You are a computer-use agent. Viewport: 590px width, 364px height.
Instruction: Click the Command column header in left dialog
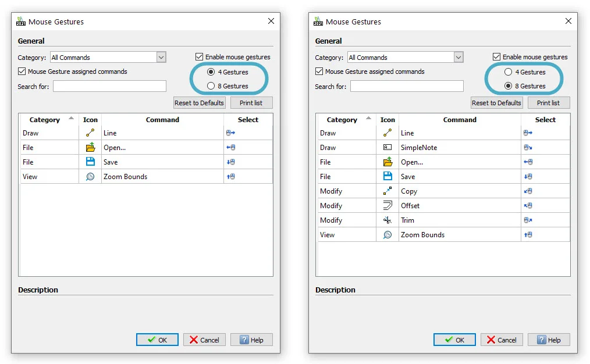162,120
